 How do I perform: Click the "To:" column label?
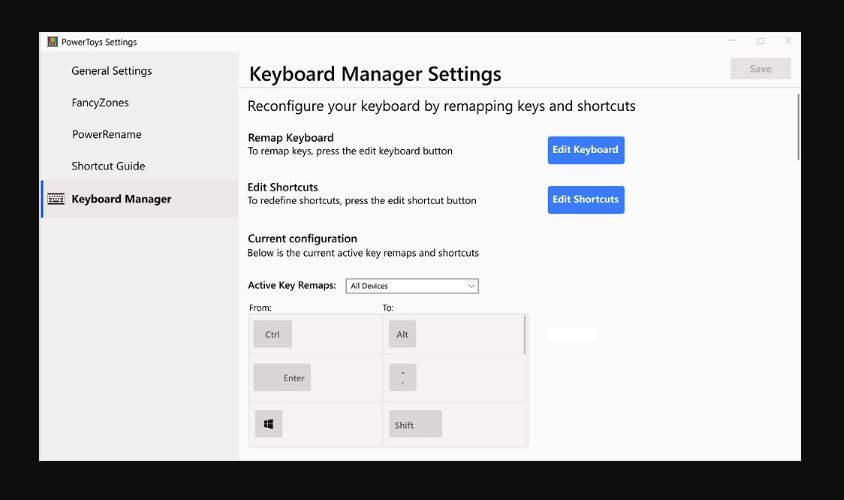coord(388,308)
